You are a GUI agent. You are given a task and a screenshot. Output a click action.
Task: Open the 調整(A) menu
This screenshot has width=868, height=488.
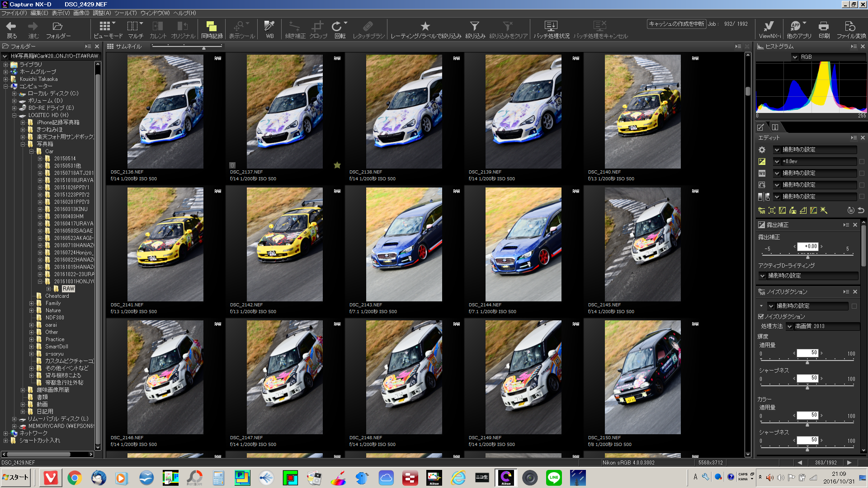coord(102,13)
